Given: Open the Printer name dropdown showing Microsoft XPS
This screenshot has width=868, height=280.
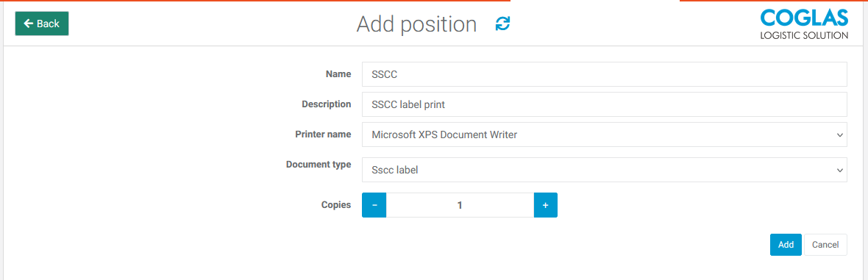Looking at the screenshot, I should [x=605, y=134].
